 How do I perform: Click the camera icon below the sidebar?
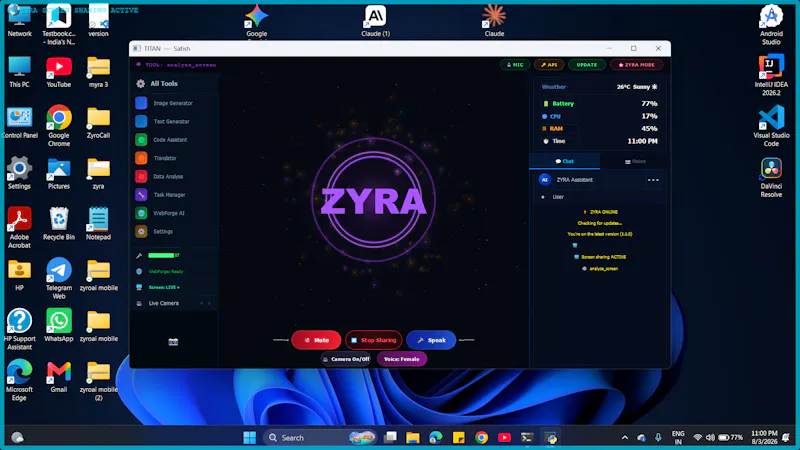(x=173, y=342)
